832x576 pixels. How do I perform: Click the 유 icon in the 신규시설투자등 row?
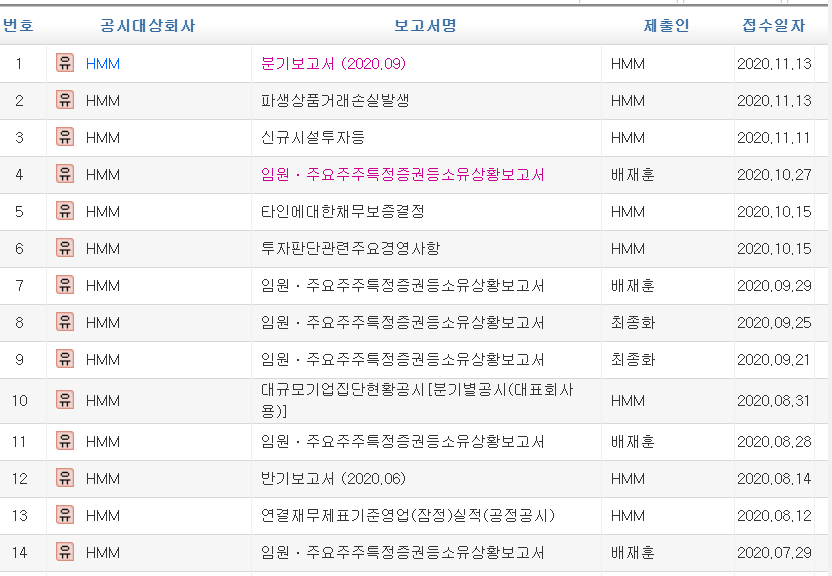click(x=65, y=137)
